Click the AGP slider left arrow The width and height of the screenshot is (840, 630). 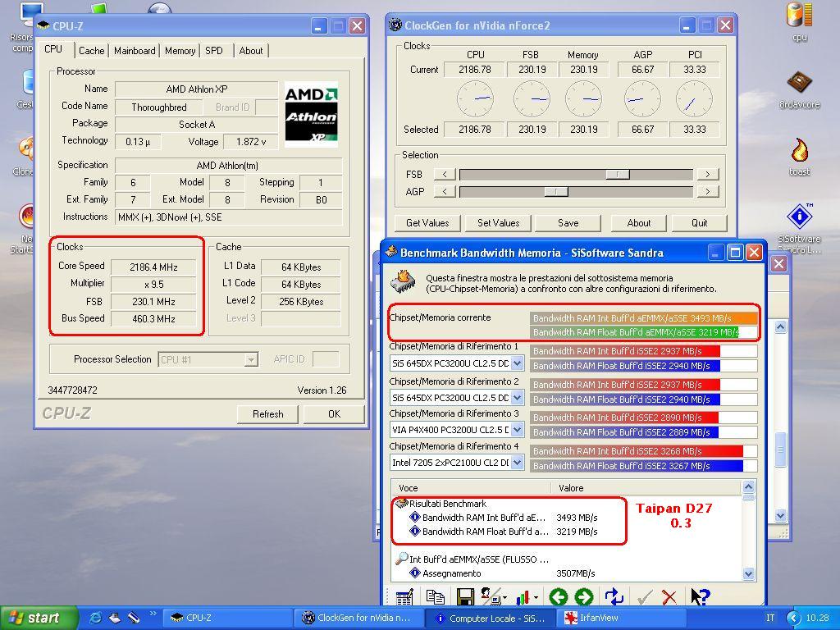click(445, 191)
